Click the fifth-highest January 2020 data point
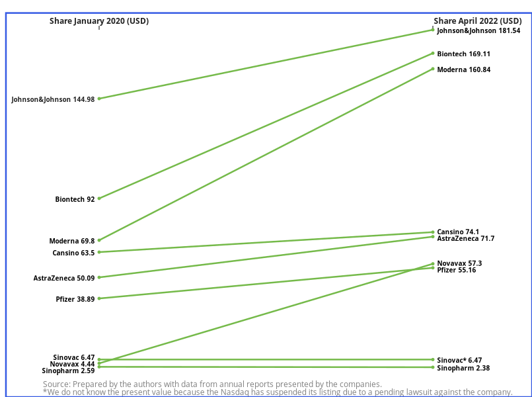Screen dimensions: 532x397 pyautogui.click(x=99, y=277)
